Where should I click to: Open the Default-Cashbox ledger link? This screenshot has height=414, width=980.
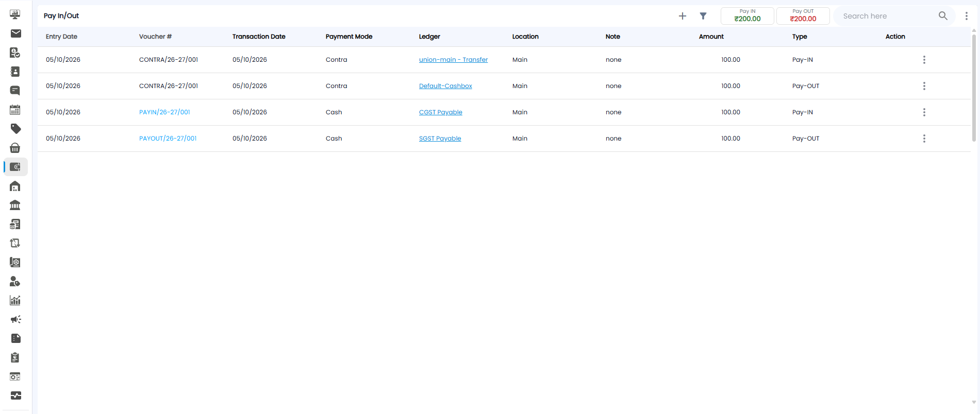(445, 86)
